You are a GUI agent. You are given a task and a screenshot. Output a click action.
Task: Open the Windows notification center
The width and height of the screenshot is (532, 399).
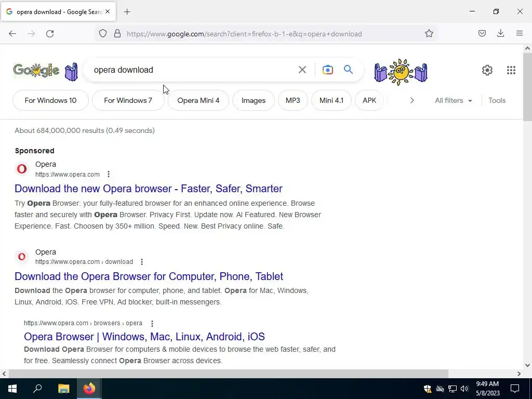point(515,389)
